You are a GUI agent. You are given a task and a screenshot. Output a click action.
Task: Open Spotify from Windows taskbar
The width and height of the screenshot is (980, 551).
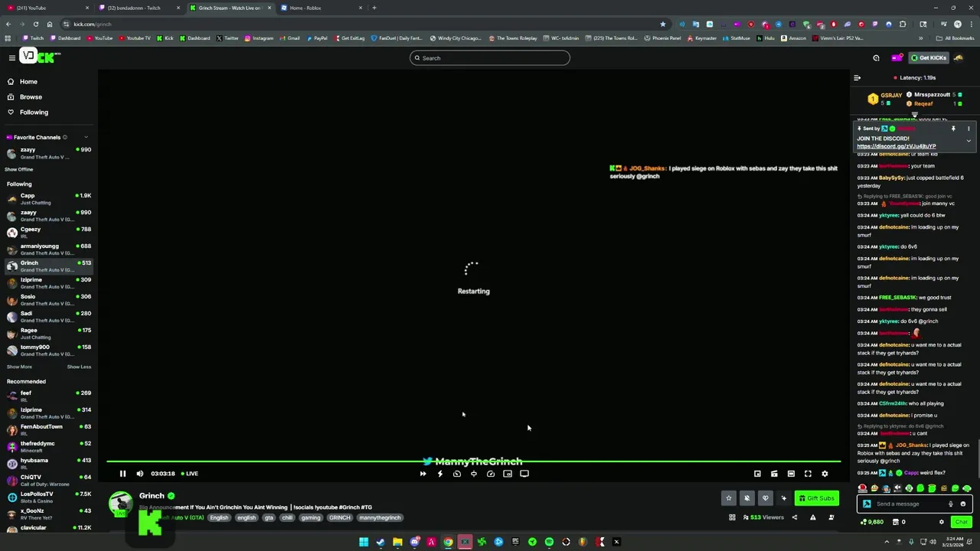pyautogui.click(x=549, y=542)
